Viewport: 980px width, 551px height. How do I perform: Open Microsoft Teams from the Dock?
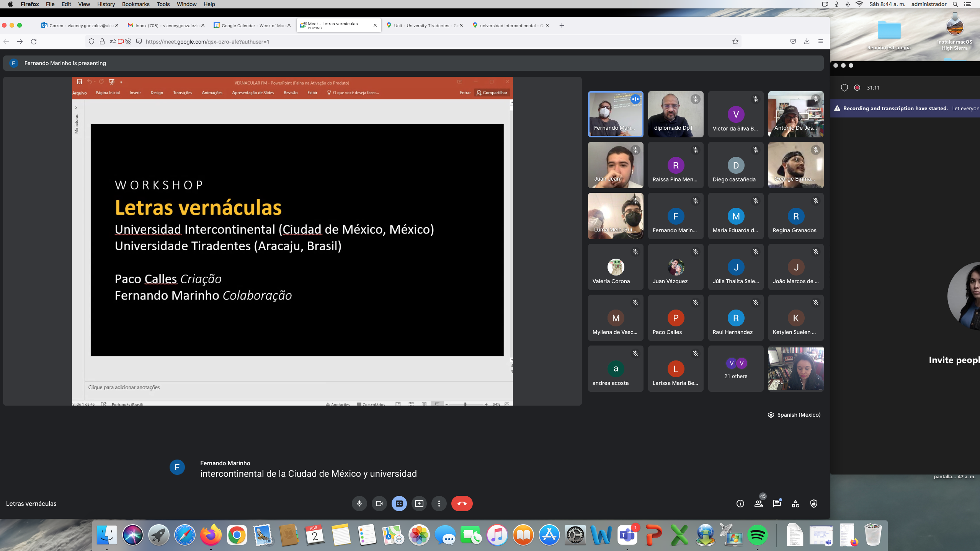click(627, 535)
